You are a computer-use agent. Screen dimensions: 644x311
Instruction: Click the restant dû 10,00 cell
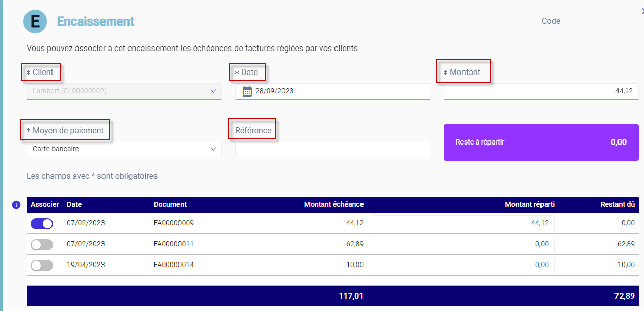click(x=626, y=265)
